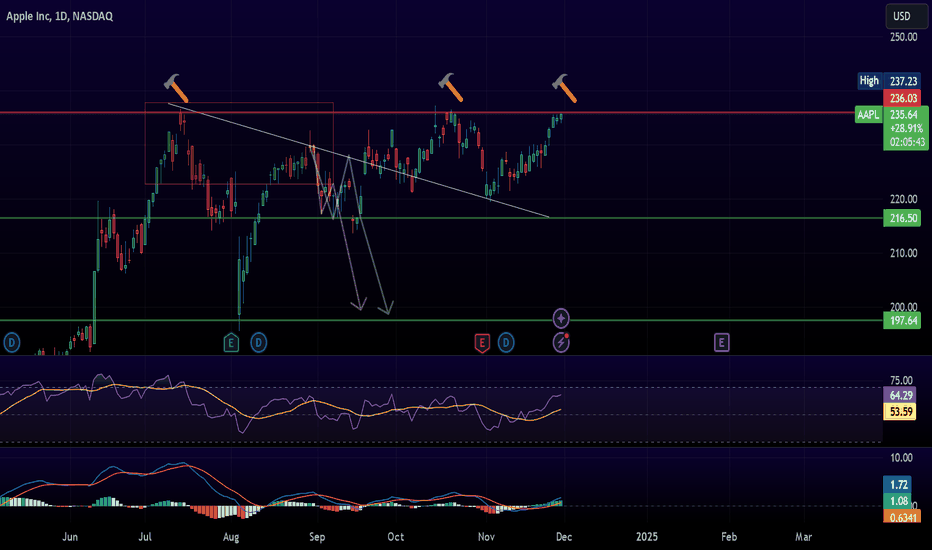Click the green AAPL ticker label
Screen dimensions: 932x550
tap(868, 115)
